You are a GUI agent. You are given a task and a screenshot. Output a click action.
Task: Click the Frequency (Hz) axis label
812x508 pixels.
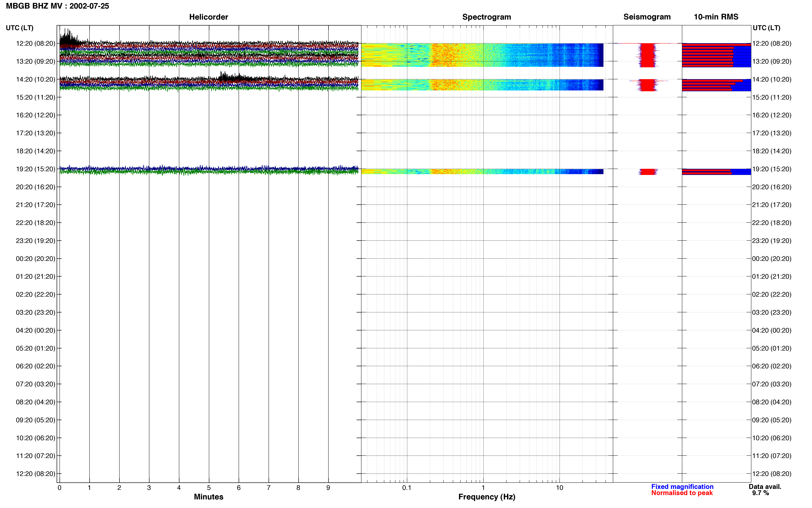click(x=487, y=497)
